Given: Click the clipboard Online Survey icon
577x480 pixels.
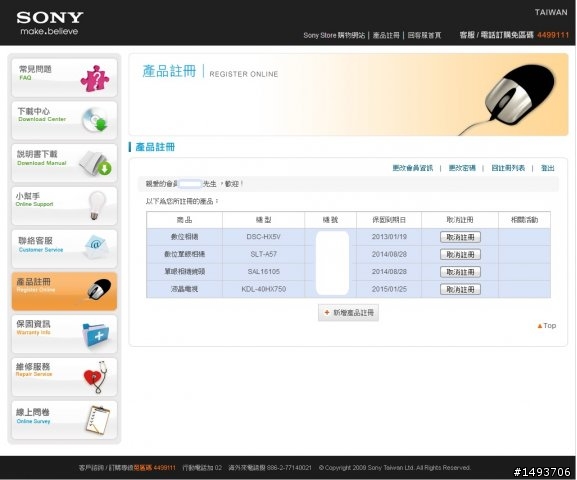Looking at the screenshot, I should coord(98,420).
